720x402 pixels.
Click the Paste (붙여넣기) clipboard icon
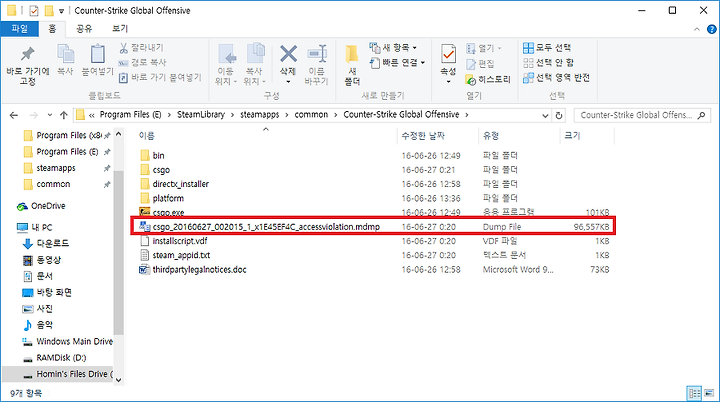pyautogui.click(x=97, y=54)
